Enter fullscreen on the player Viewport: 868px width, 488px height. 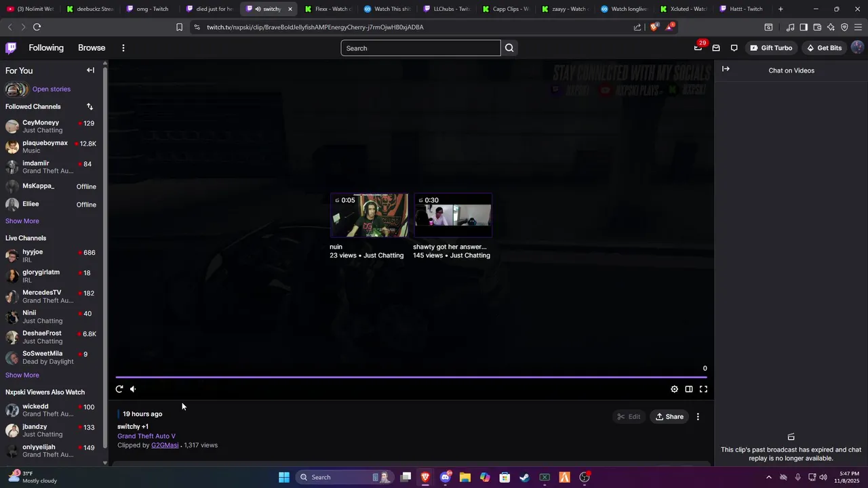pos(703,389)
